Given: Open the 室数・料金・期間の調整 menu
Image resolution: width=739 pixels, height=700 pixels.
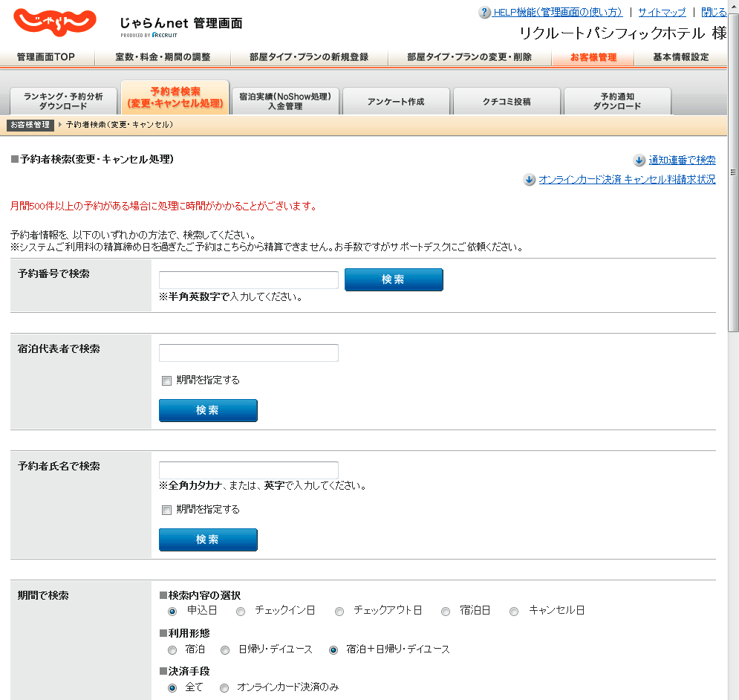Looking at the screenshot, I should [x=162, y=57].
